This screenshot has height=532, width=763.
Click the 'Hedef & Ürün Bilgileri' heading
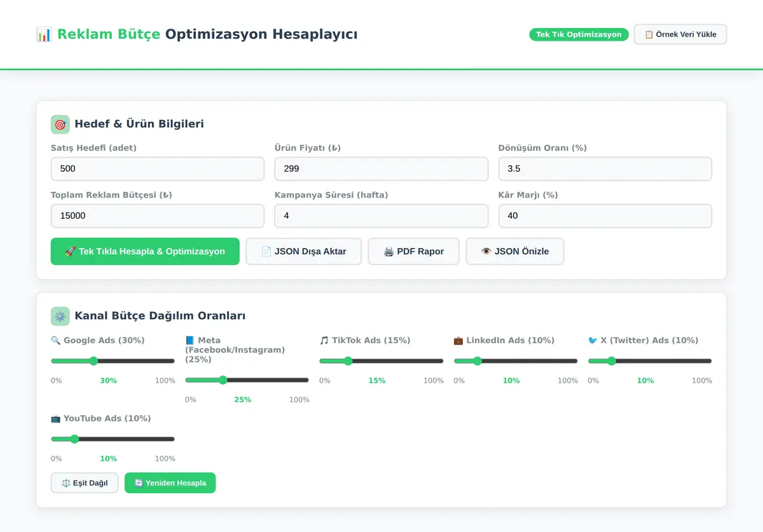[x=139, y=124]
